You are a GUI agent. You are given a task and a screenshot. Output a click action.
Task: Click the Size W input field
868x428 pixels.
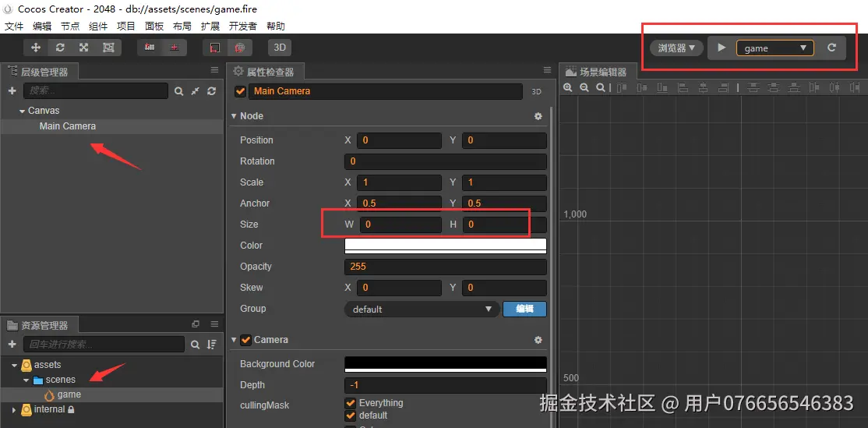coord(400,225)
